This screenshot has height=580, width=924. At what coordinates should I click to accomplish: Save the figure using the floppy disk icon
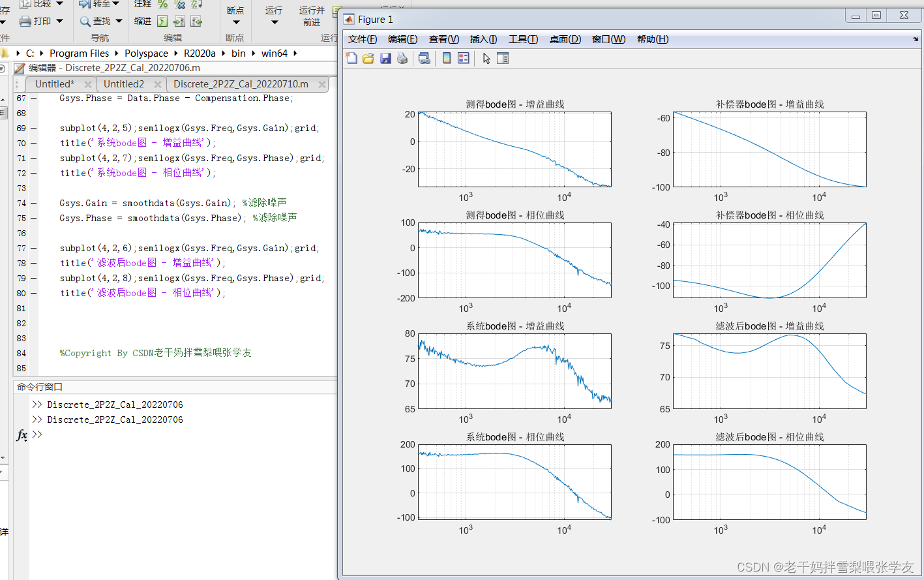(385, 58)
